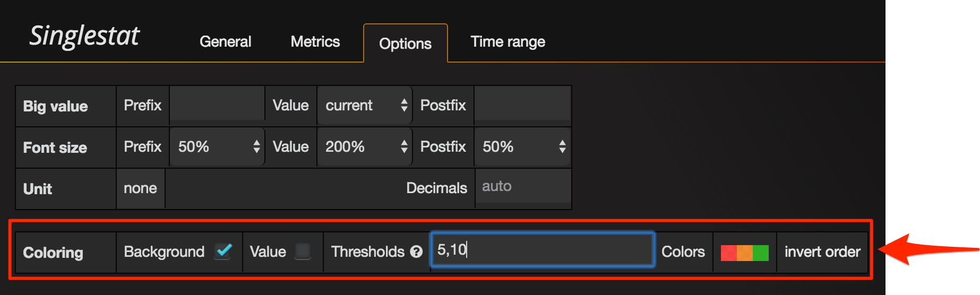Open the Metrics tab

pos(315,42)
